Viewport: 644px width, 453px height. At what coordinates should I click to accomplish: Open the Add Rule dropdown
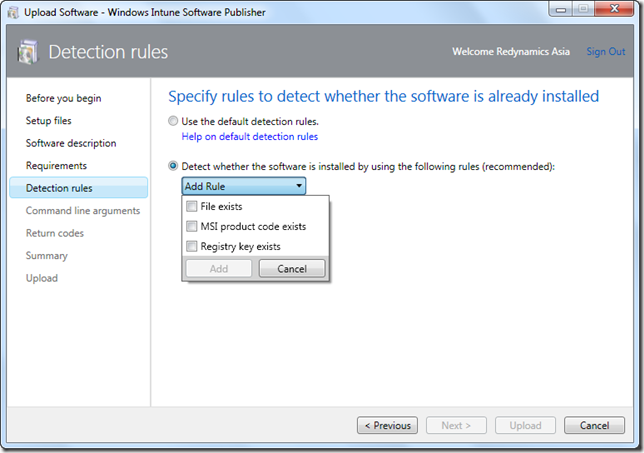244,186
